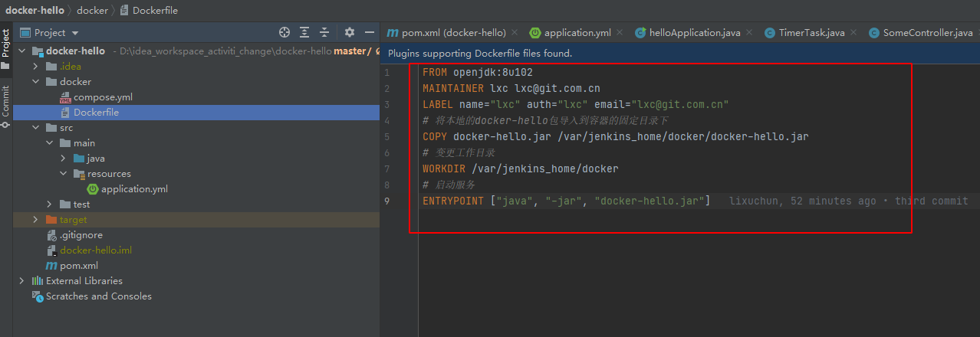Click the ENTRYPOINT line in editor
Image resolution: width=980 pixels, height=337 pixels.
[566, 201]
